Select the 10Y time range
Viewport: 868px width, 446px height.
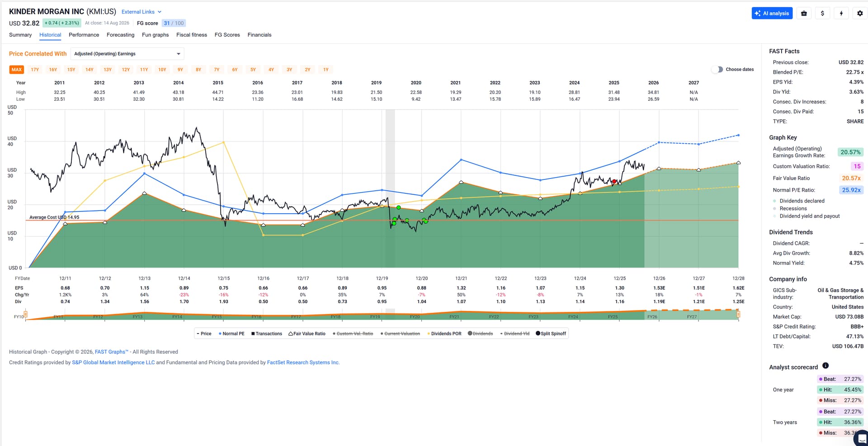coord(162,70)
